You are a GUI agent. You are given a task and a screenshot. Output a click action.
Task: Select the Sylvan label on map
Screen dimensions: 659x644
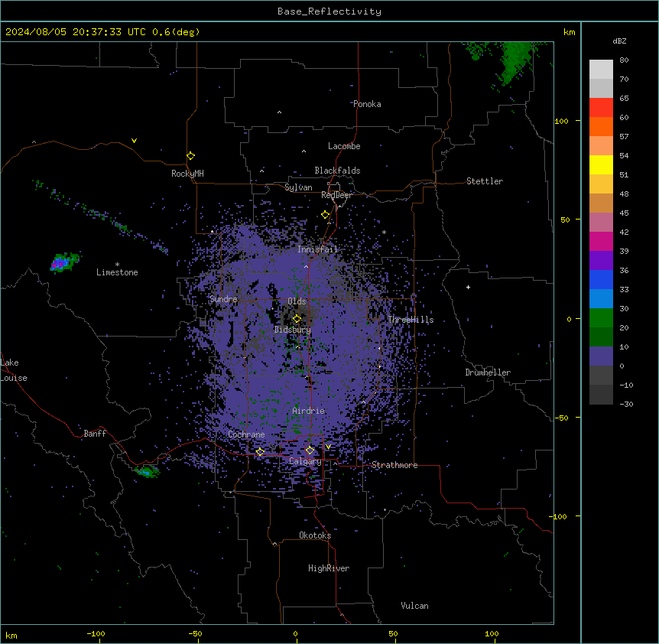pyautogui.click(x=298, y=187)
